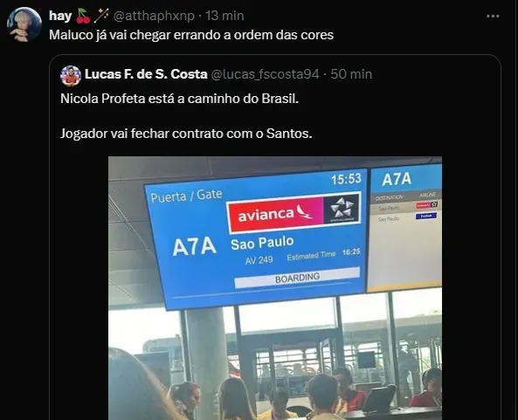Click the Star Alliance logo on the screen

pyautogui.click(x=342, y=209)
